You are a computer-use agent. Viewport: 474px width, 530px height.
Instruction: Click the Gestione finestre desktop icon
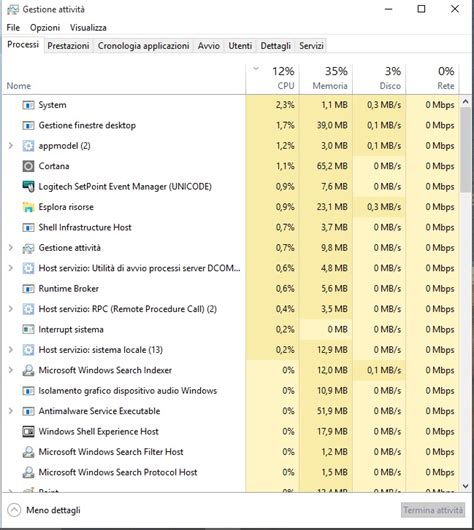tap(28, 125)
